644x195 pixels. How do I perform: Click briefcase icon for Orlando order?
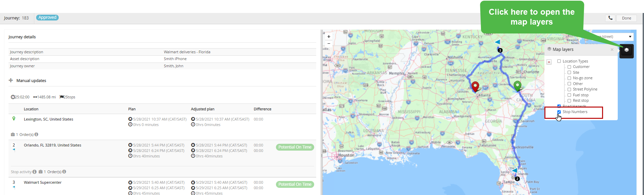[x=41, y=172]
